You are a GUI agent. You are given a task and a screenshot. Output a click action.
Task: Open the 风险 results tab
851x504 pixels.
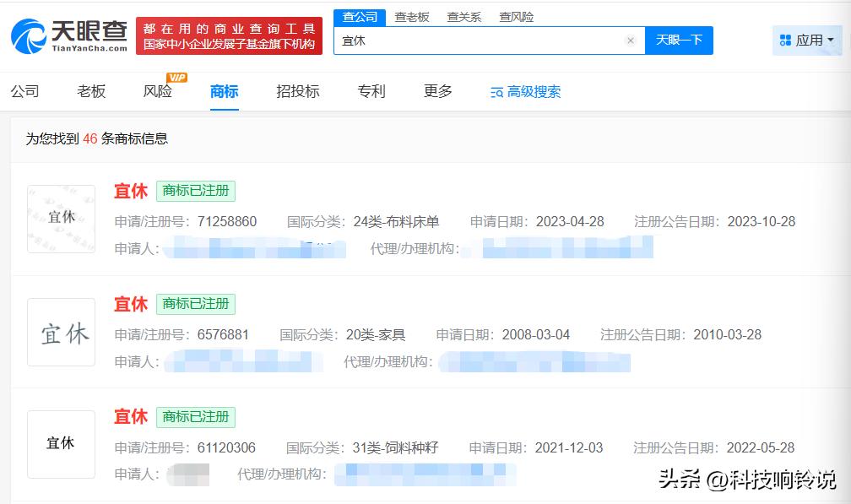(x=157, y=91)
